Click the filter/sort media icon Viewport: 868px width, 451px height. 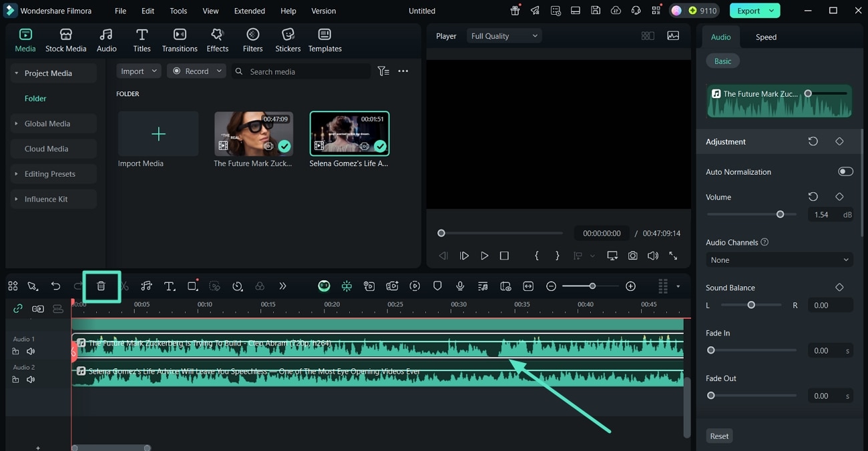pyautogui.click(x=383, y=71)
